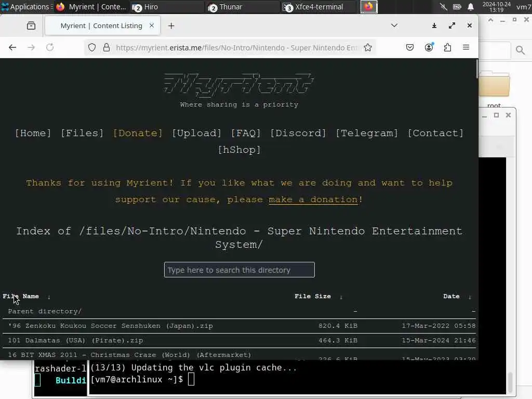Open the Parent directory/ link
Image resolution: width=532 pixels, height=399 pixels.
click(45, 311)
